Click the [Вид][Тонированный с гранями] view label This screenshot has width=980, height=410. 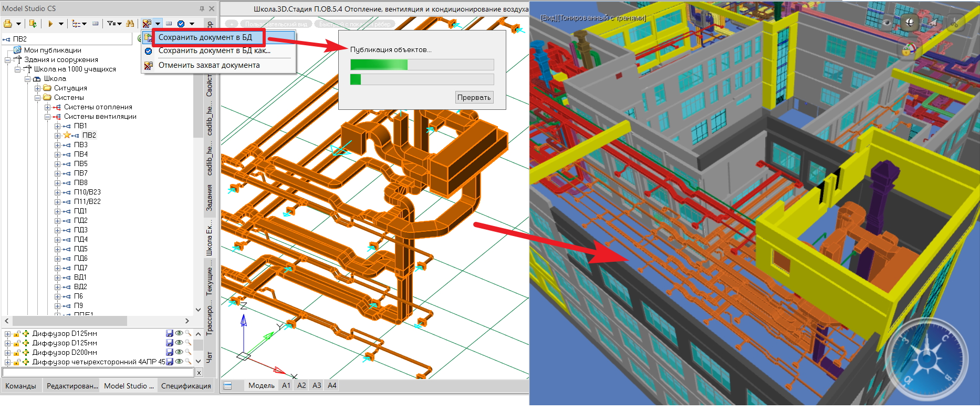[x=593, y=18]
